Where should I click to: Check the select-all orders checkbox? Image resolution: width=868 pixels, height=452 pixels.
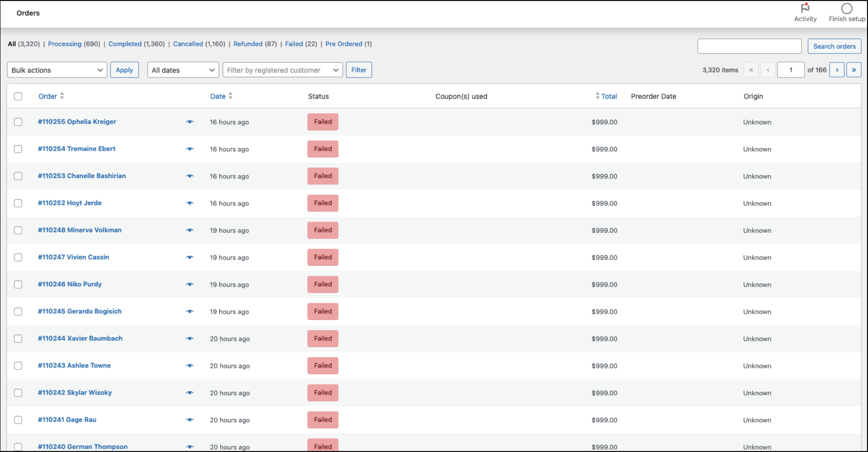pyautogui.click(x=18, y=96)
